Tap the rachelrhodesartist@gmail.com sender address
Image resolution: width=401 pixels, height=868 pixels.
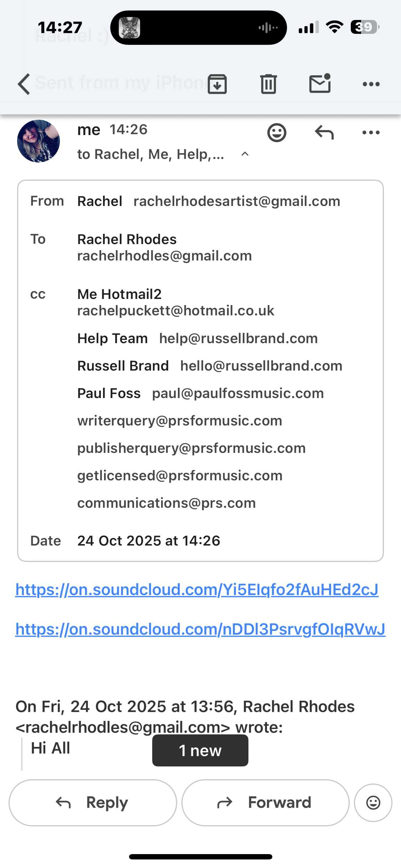pos(237,201)
